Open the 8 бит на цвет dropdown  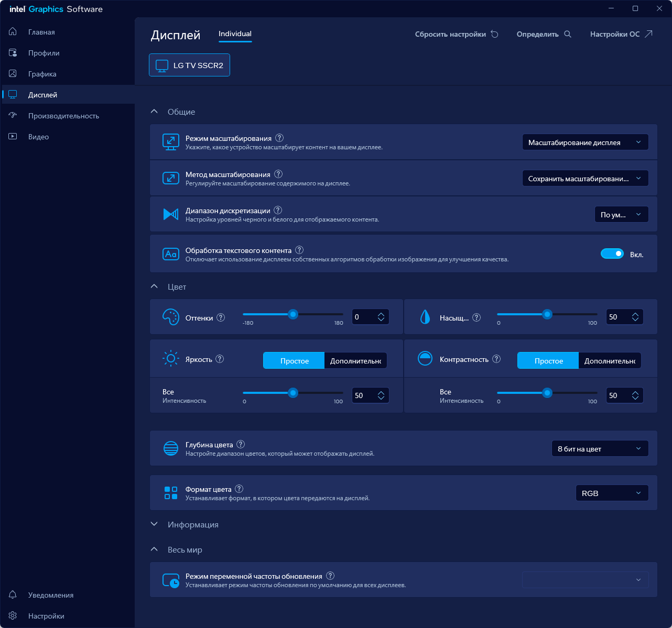(600, 449)
